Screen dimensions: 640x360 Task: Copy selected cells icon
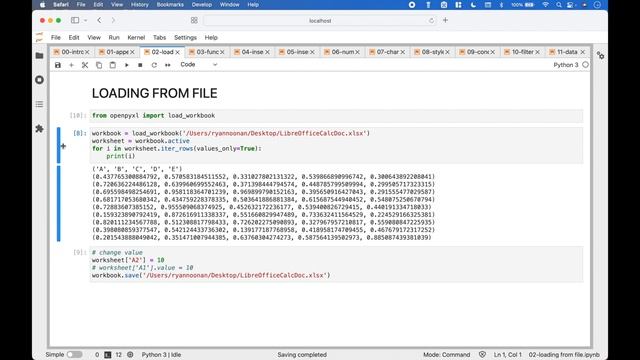99,65
